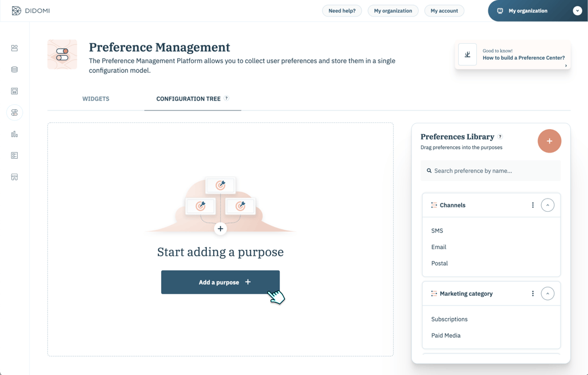Image resolution: width=588 pixels, height=375 pixels.
Task: Click the search preference by name field
Action: [490, 170]
